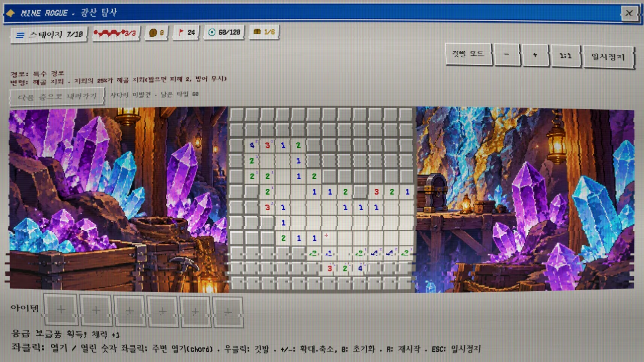Click the Mine Rogue diamond title icon
Screen dimensions: 644x362
(x=10, y=13)
